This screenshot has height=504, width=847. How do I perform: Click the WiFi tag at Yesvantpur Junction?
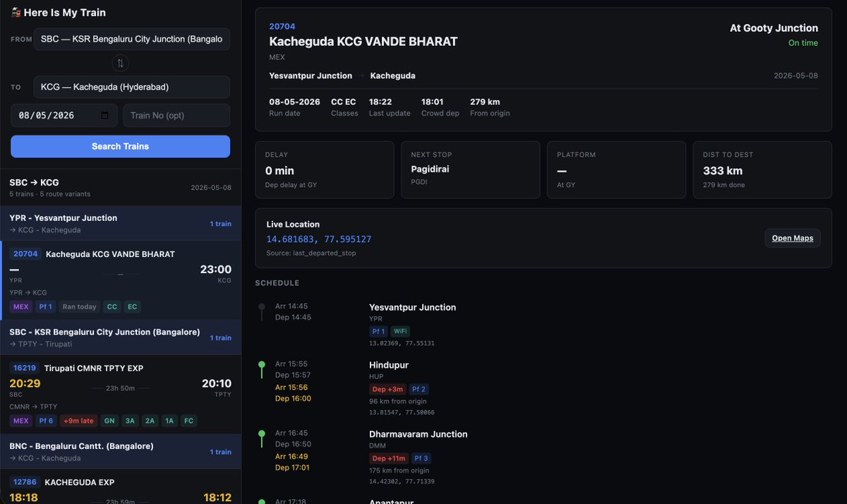click(x=400, y=331)
